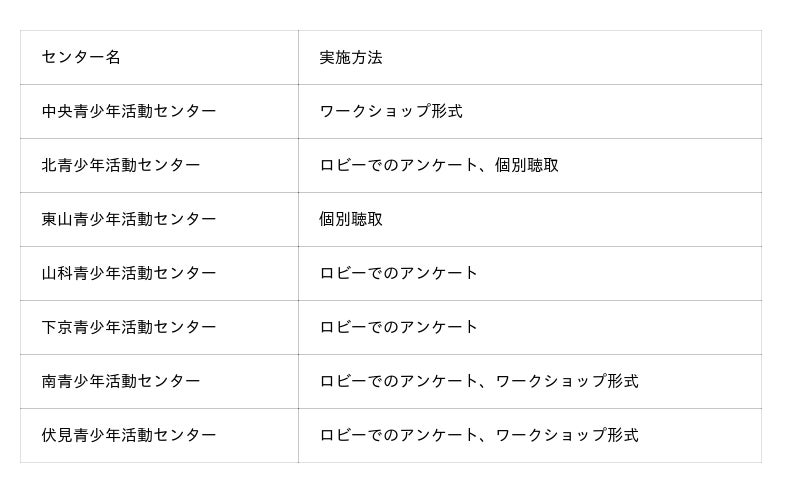This screenshot has height=493, width=800.
Task: Click the センター名 column header
Action: 81,57
